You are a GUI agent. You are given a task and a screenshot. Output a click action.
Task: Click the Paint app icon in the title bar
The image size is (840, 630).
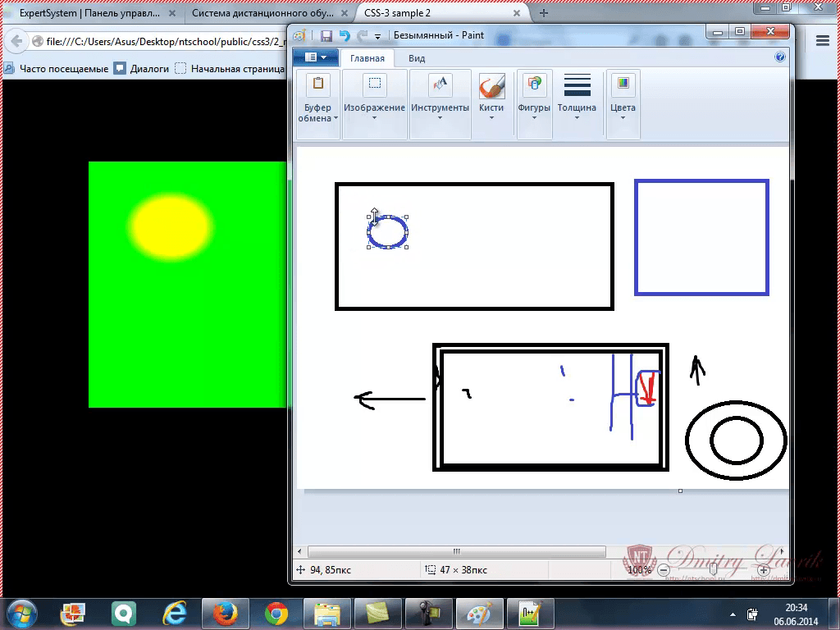[x=300, y=36]
